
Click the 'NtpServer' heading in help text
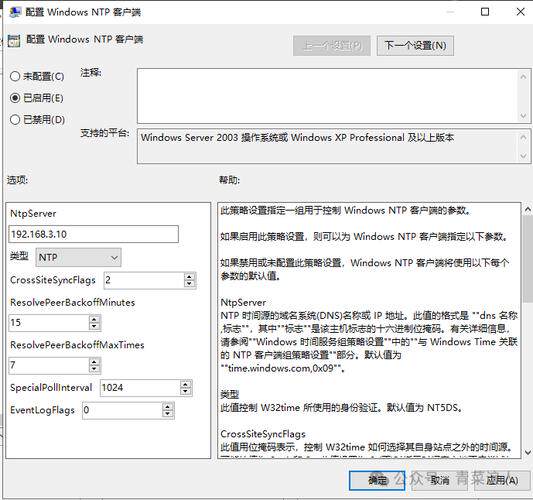[x=243, y=303]
